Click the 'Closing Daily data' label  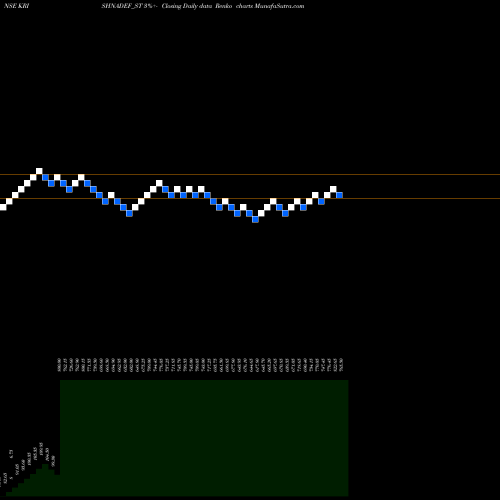point(187,6)
